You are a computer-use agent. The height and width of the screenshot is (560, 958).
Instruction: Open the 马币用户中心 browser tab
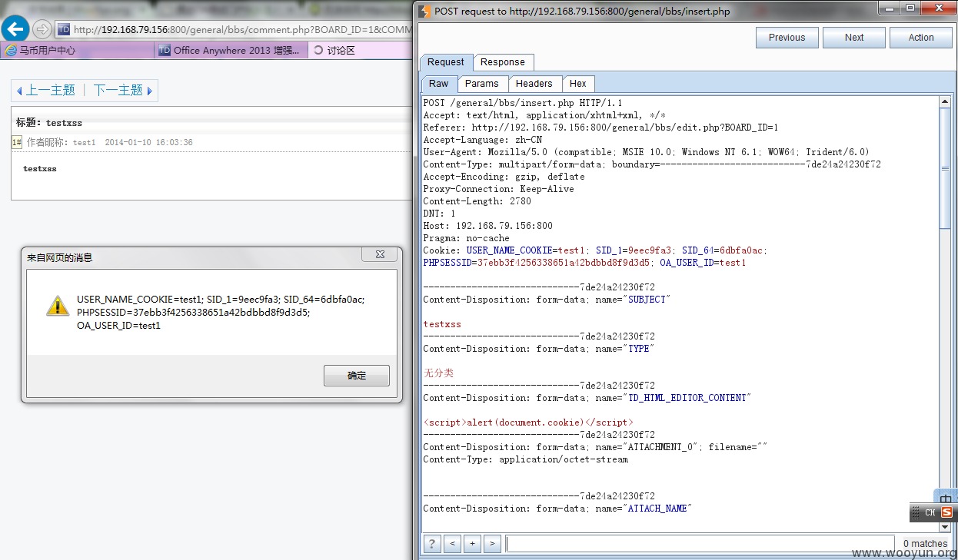[x=77, y=50]
